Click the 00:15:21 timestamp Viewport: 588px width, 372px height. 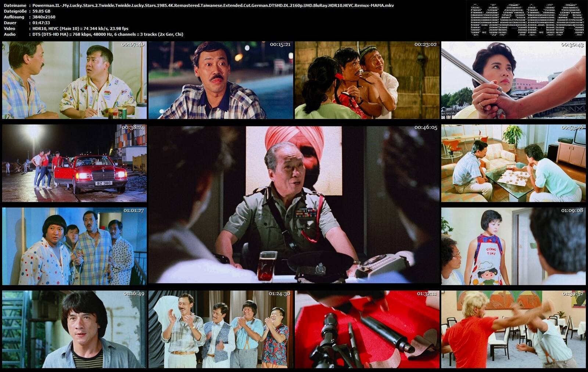pyautogui.click(x=280, y=44)
